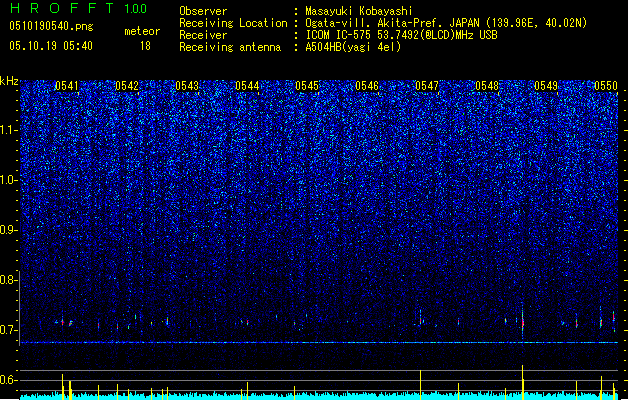Click the 0.7 kHz axis label
Screen dimensions: 629x400
click(x=9, y=330)
